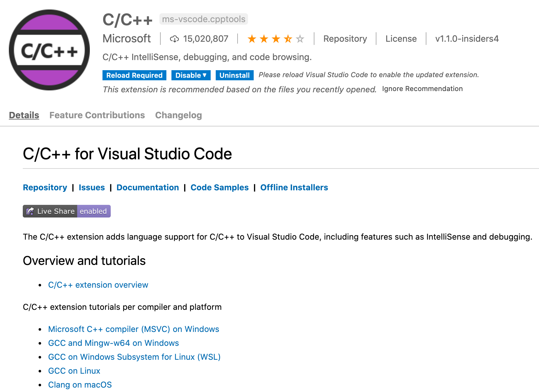Viewport: 539px width, 392px height.
Task: Open the Clang on macOS tutorial
Action: pyautogui.click(x=80, y=385)
